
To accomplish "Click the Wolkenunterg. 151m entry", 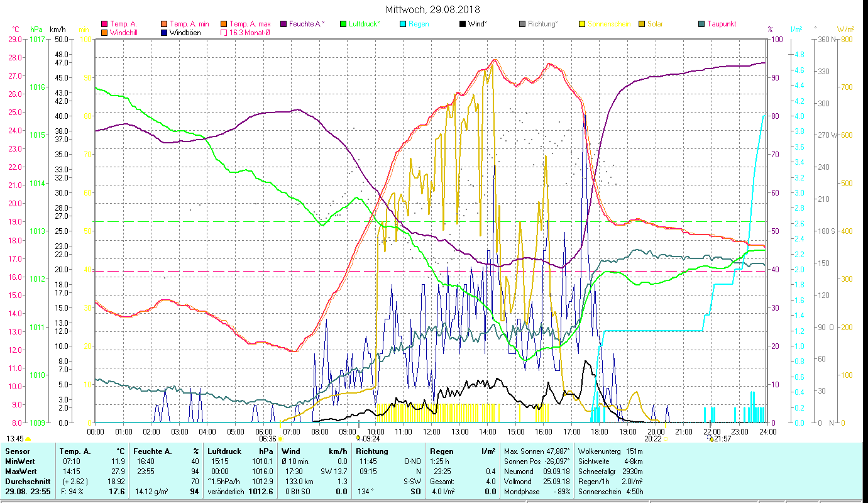I will 610,451.
